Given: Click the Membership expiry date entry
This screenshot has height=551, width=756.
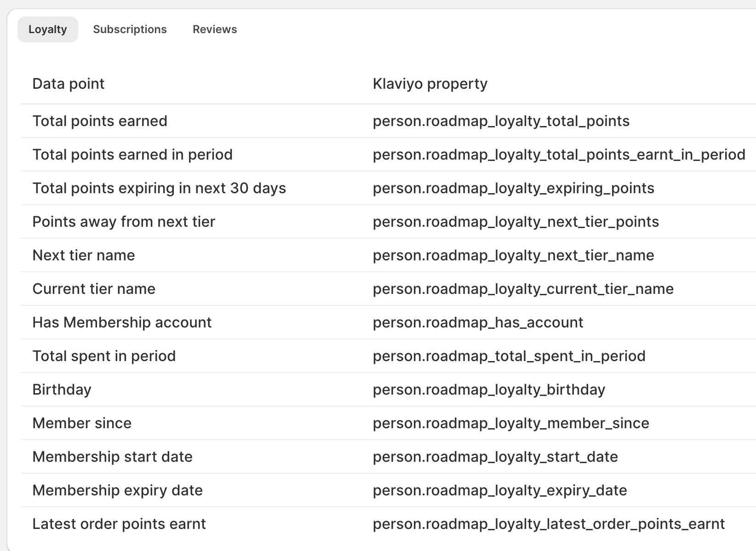Looking at the screenshot, I should coord(117,490).
